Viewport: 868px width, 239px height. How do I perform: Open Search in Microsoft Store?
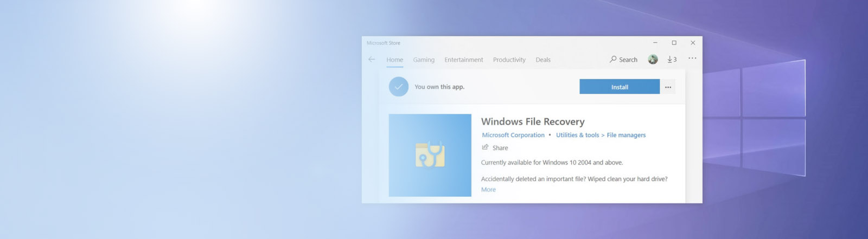pos(623,60)
